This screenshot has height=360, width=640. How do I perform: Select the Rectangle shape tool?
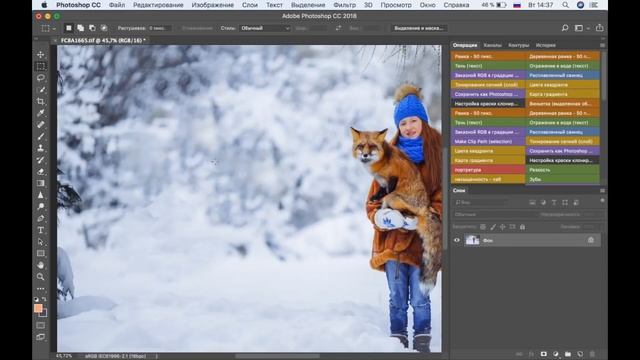tap(40, 254)
